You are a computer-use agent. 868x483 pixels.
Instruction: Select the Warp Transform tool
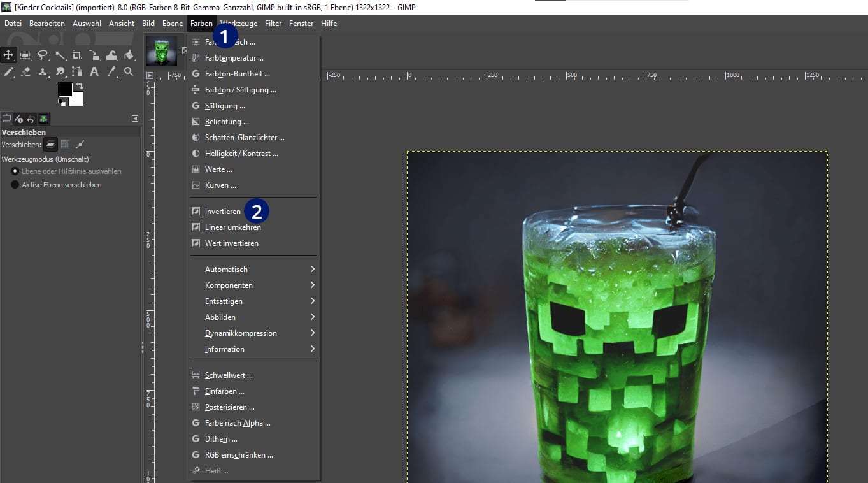click(x=111, y=55)
